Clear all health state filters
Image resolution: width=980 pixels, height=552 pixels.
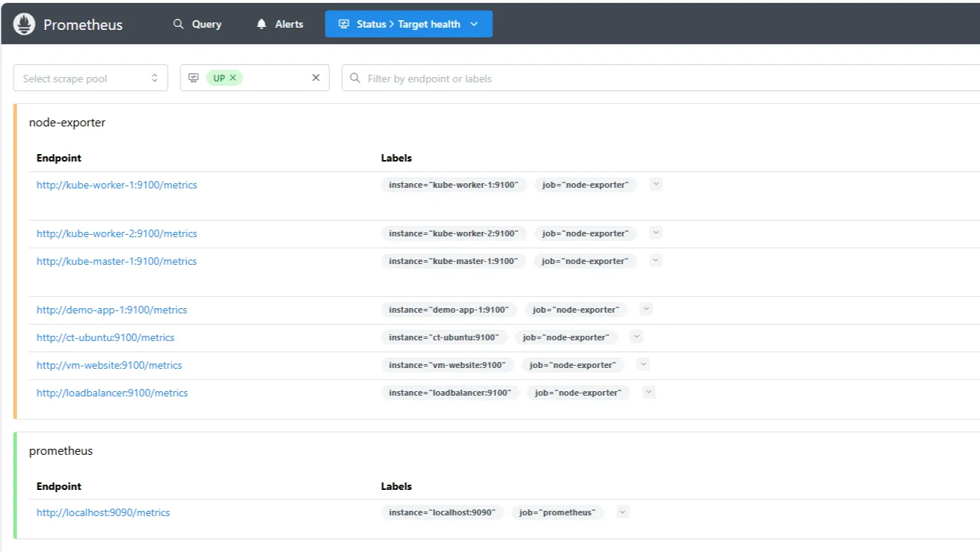click(x=316, y=78)
